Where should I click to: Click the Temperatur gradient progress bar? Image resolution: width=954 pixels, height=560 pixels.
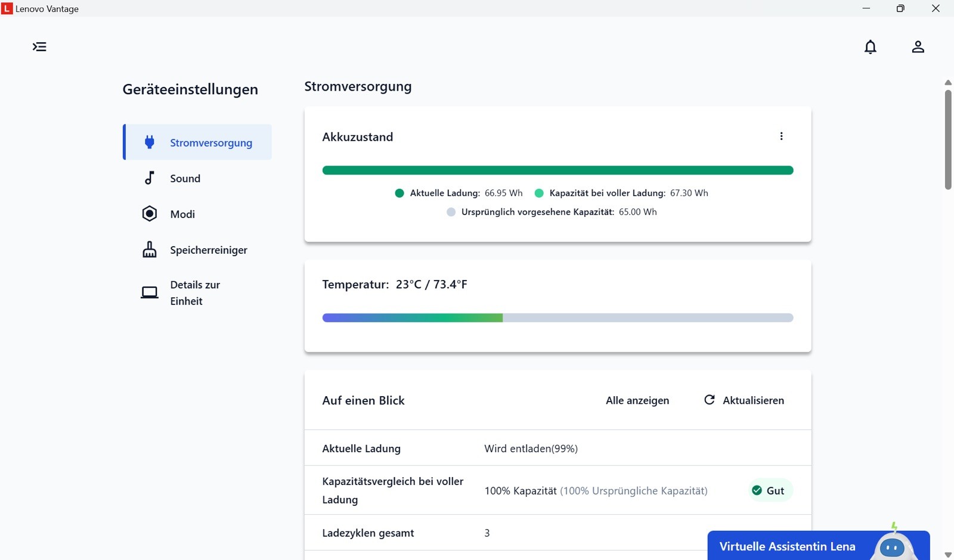(557, 318)
